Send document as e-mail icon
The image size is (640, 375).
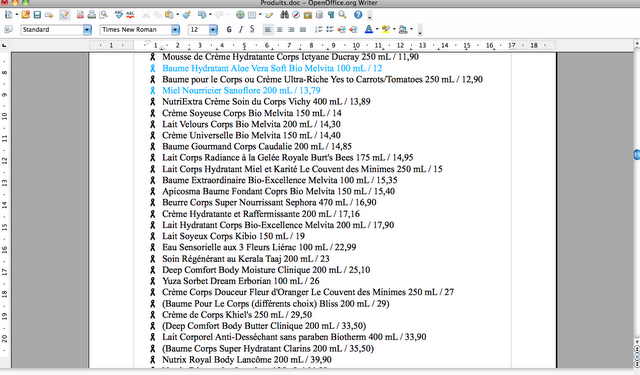click(x=49, y=15)
